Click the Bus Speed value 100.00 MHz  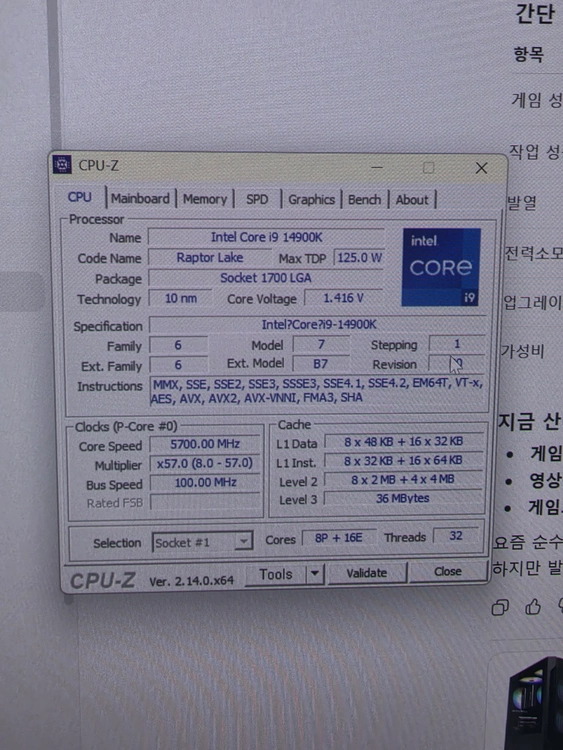click(x=205, y=482)
